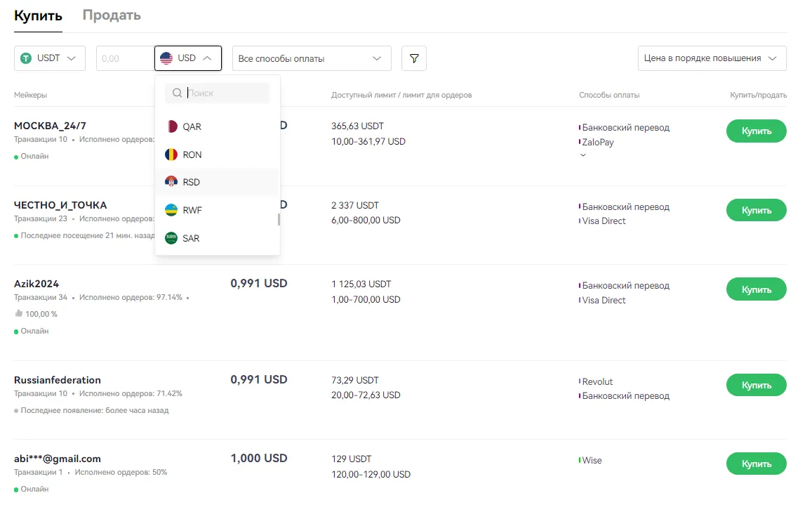The height and width of the screenshot is (512, 812).
Task: Collapse the open USD currency dropdown
Action: click(x=208, y=58)
